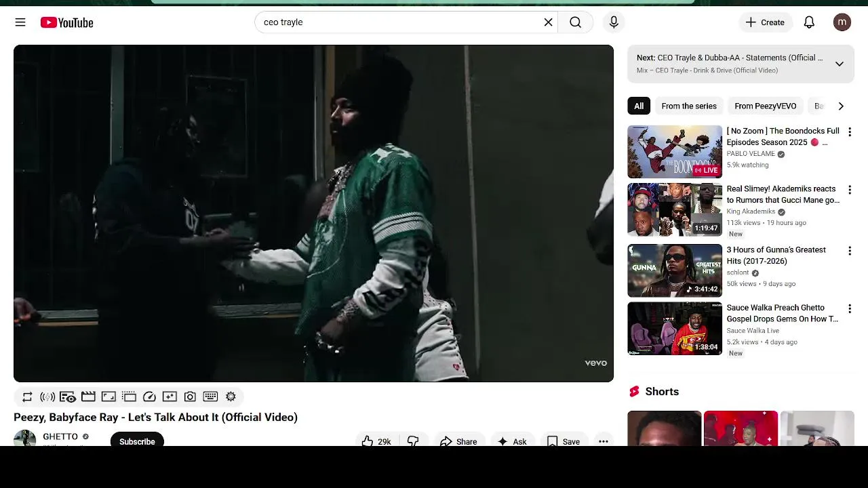
Task: Dislike the video
Action: (413, 441)
